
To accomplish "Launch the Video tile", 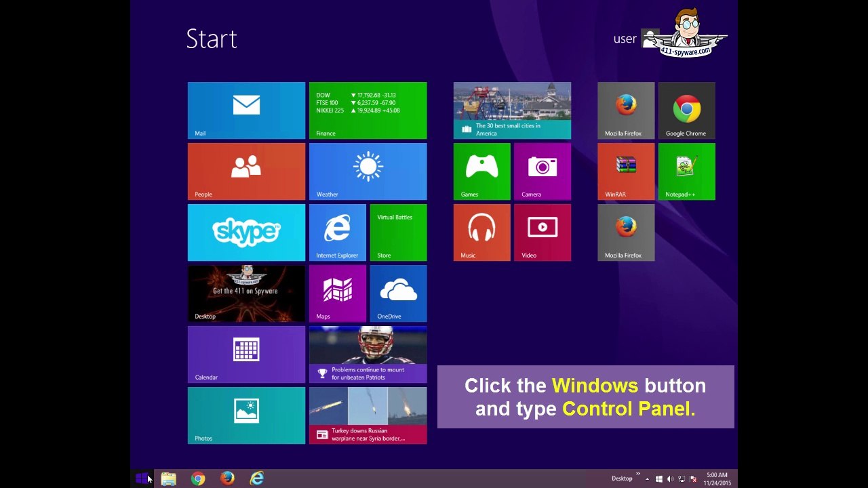I will click(542, 232).
